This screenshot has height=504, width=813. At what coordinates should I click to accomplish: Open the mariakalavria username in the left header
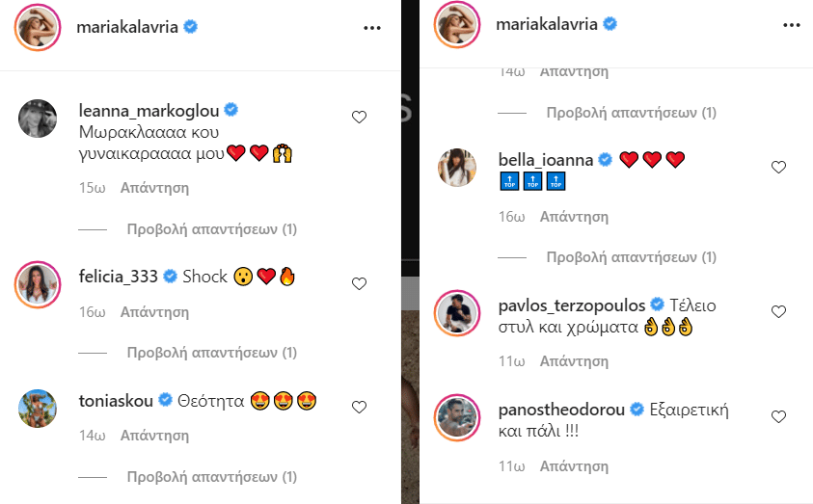(x=127, y=27)
